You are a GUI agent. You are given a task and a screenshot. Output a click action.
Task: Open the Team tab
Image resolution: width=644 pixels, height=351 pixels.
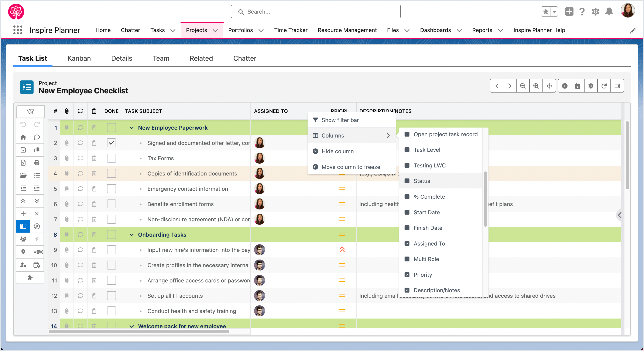click(161, 58)
